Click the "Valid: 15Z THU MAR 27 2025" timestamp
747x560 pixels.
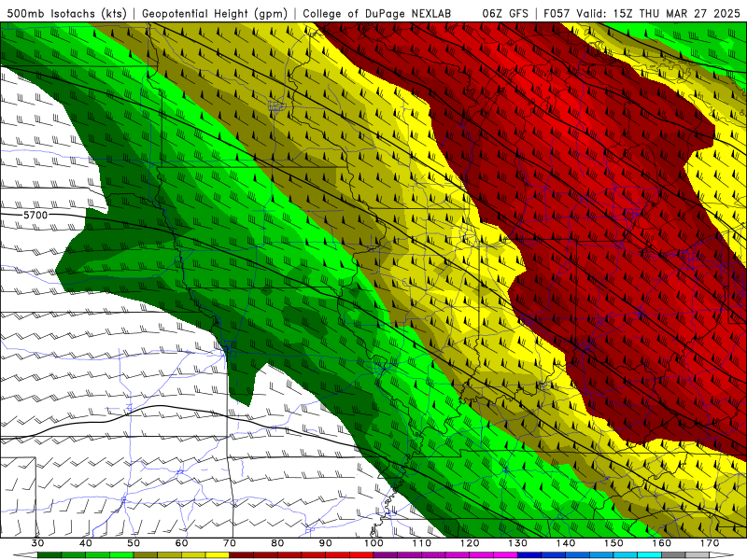(657, 13)
